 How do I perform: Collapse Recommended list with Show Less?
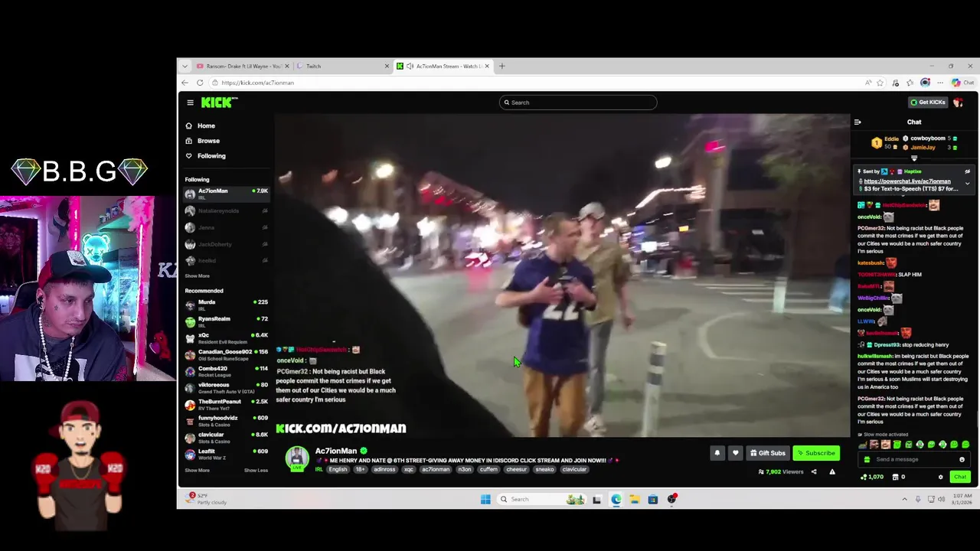point(256,470)
